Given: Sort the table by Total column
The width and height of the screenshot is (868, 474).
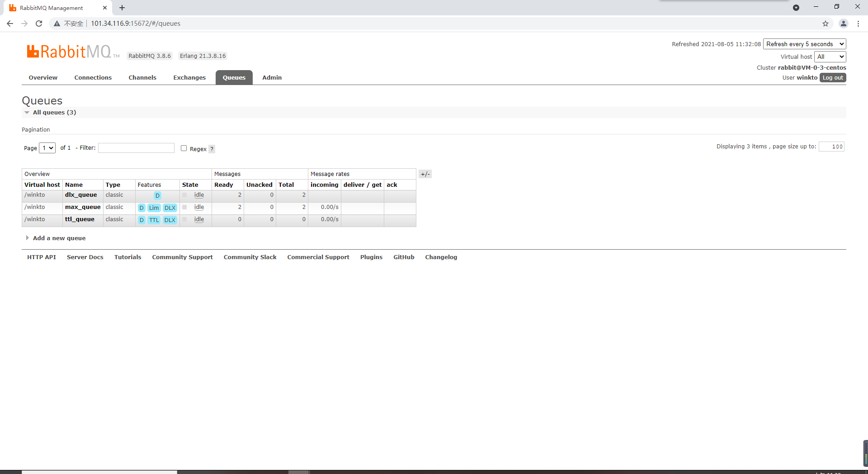Looking at the screenshot, I should tap(286, 185).
